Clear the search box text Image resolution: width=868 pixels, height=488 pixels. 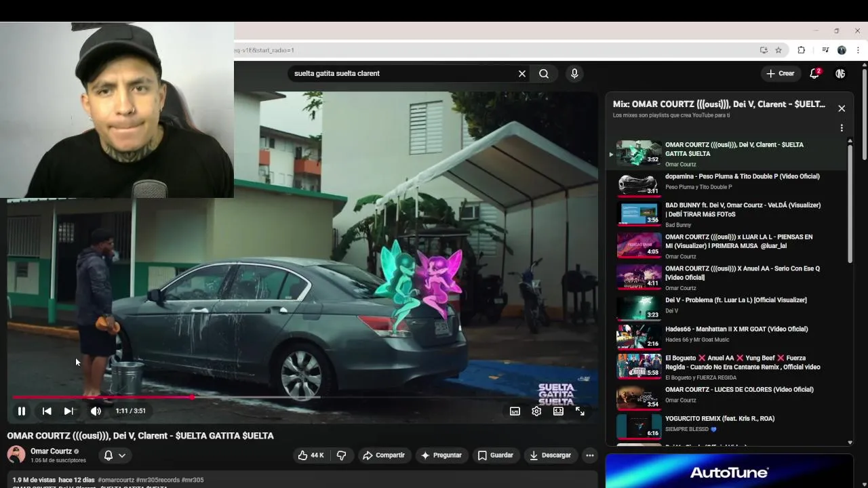pos(522,73)
